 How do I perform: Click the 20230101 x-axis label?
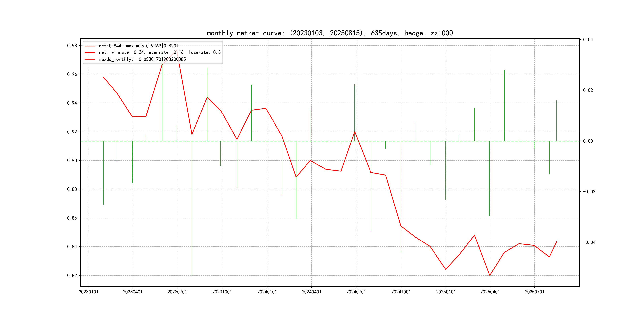coord(88,292)
